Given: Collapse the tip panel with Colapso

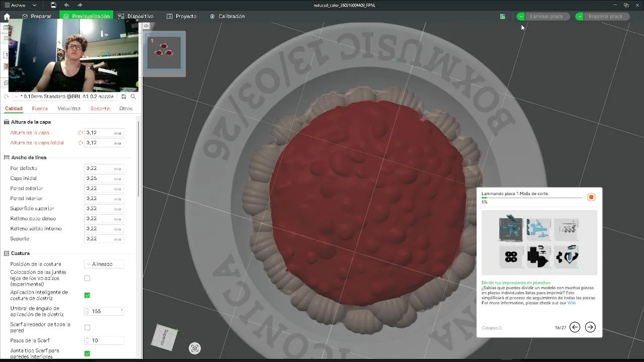Looking at the screenshot, I should point(492,328).
